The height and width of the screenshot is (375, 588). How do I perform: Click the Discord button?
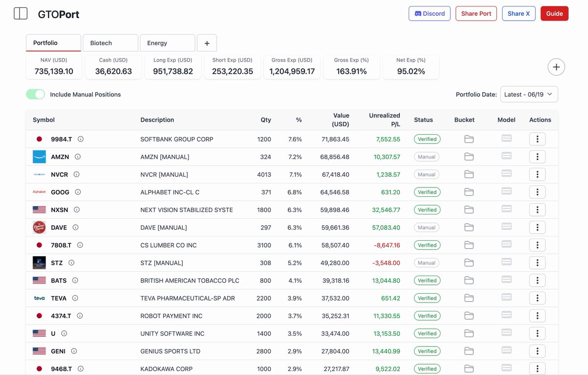pyautogui.click(x=430, y=13)
